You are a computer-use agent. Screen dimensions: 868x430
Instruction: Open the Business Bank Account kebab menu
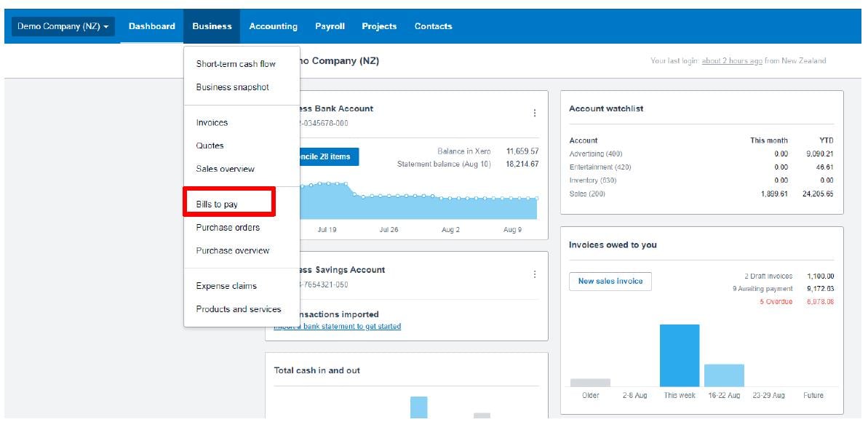tap(535, 113)
